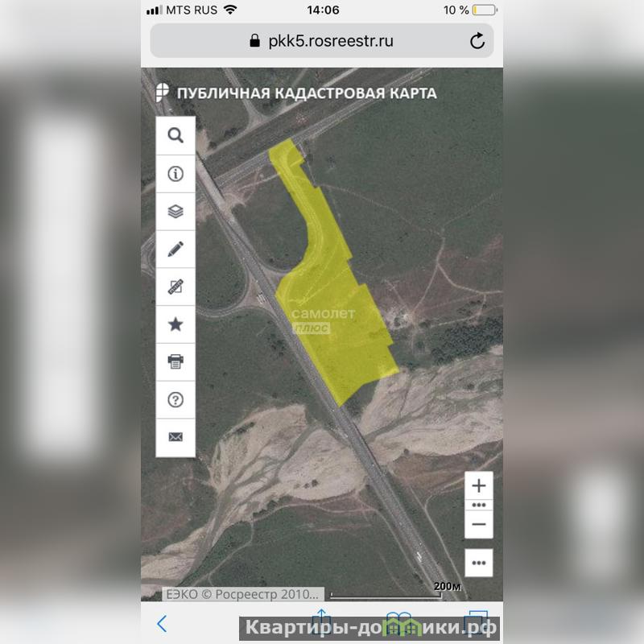The image size is (644, 644).
Task: Tap the pkk5.rosreestr.ru address bar
Action: coord(320,41)
